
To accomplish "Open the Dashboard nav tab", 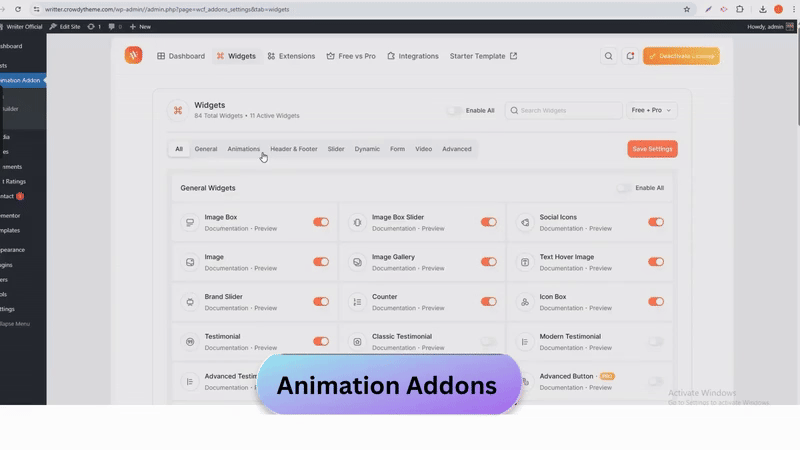I will 181,56.
